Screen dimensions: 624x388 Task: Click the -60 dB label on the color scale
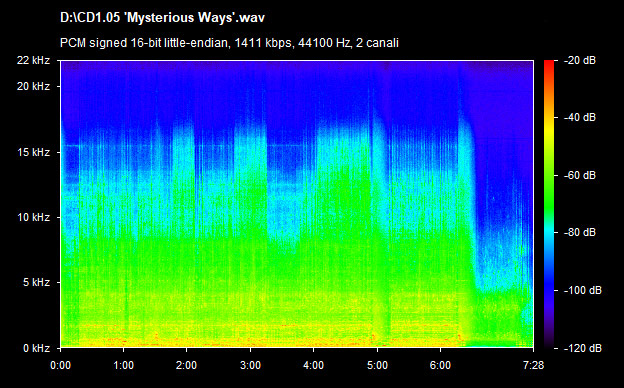click(581, 175)
